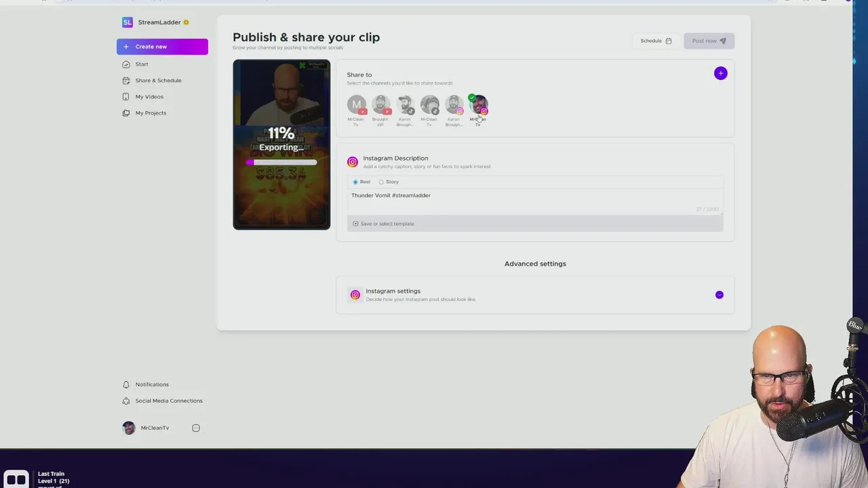Click the Instagram icon beside Instagram Description
Image resolution: width=868 pixels, height=488 pixels.
[353, 162]
